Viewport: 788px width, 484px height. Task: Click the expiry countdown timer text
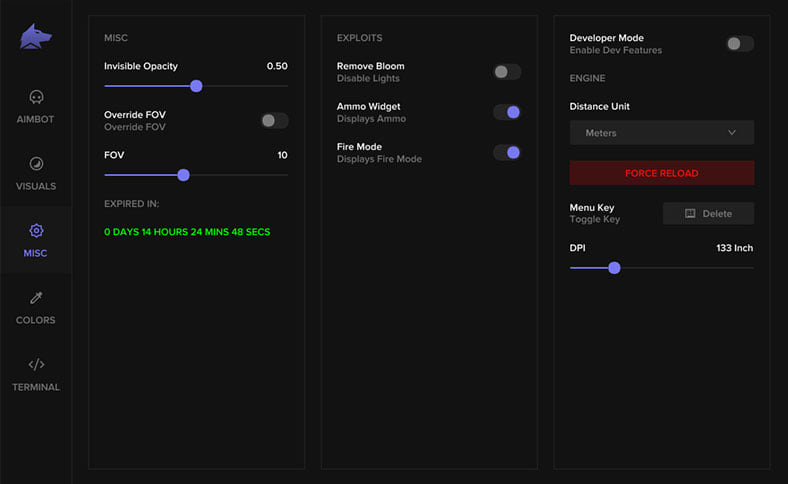click(x=187, y=232)
